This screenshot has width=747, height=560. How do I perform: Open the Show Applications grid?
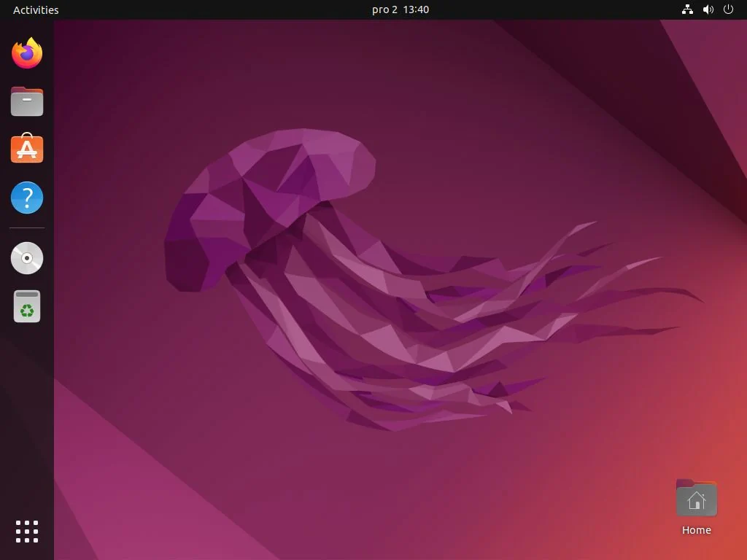[26, 532]
